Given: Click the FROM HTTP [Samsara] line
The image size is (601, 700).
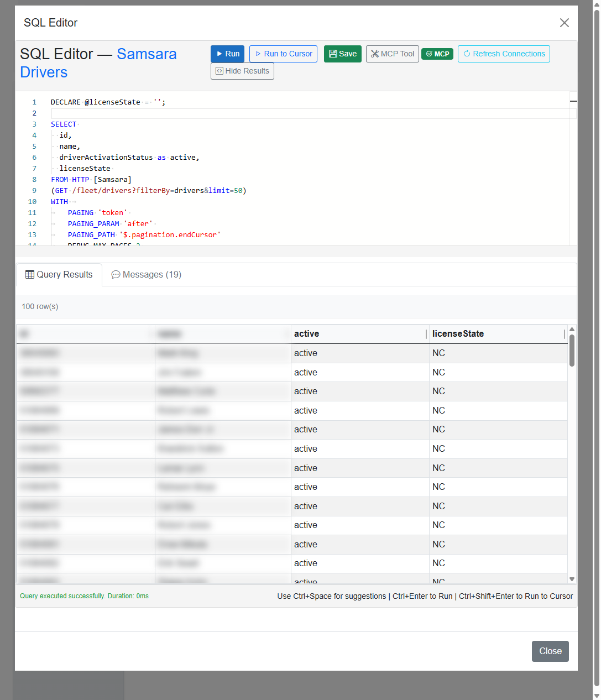Looking at the screenshot, I should click(x=91, y=180).
